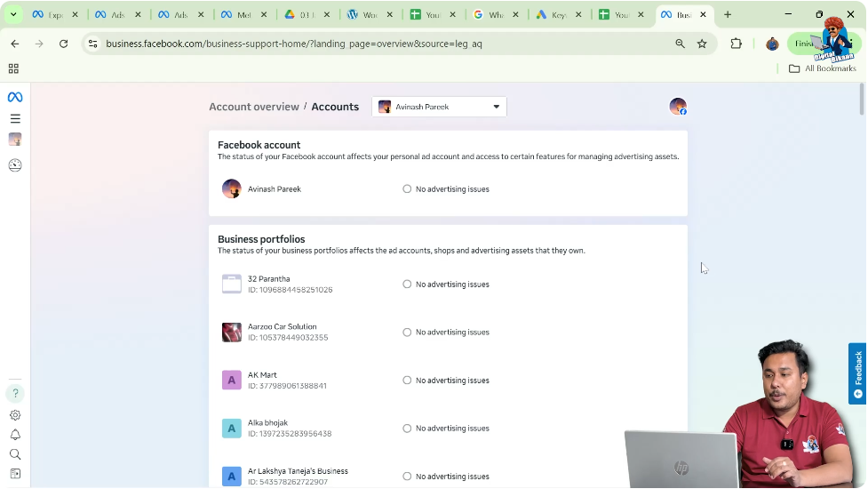This screenshot has height=489, width=868.
Task: Click the Meta logo in sidebar
Action: (15, 97)
